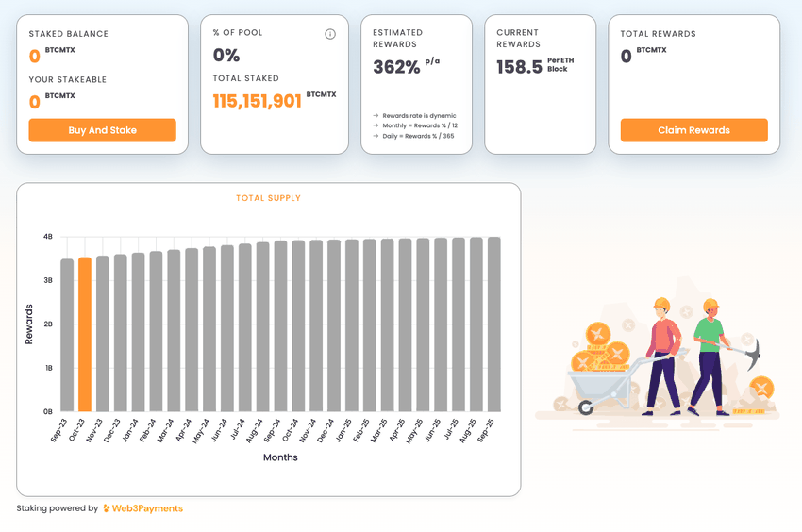
Task: Click the Buy And Stake button
Action: click(102, 130)
